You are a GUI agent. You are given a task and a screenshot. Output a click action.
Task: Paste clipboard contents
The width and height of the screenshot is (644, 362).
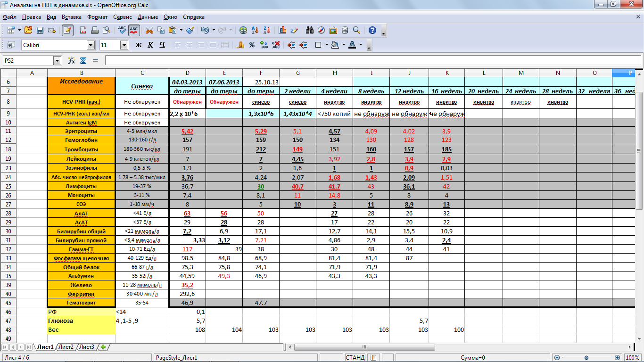pos(173,30)
